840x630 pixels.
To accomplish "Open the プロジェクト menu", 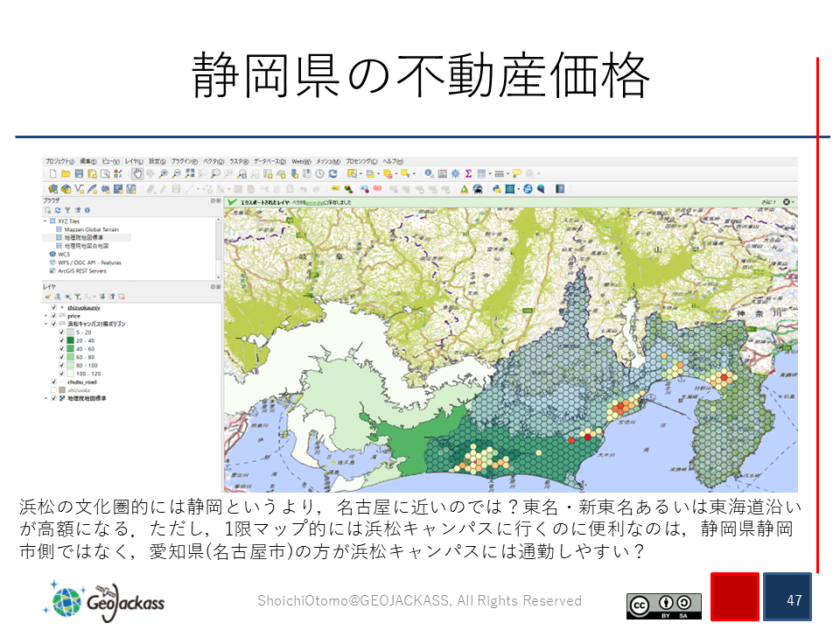I will (x=59, y=162).
